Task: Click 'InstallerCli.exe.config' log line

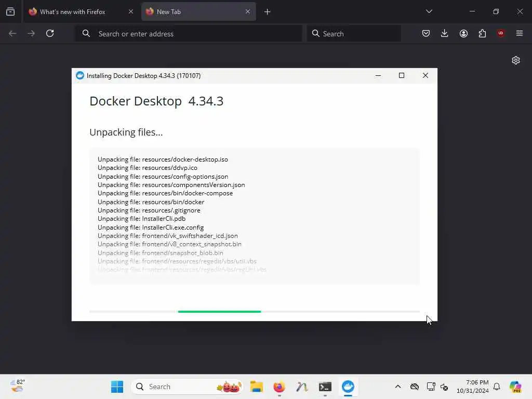Action: (151, 228)
